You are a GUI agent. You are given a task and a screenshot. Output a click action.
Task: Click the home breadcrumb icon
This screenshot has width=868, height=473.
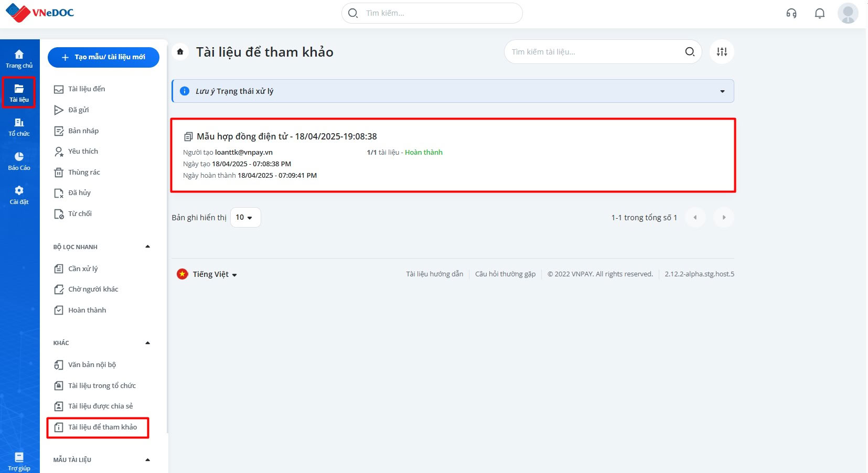coord(180,51)
